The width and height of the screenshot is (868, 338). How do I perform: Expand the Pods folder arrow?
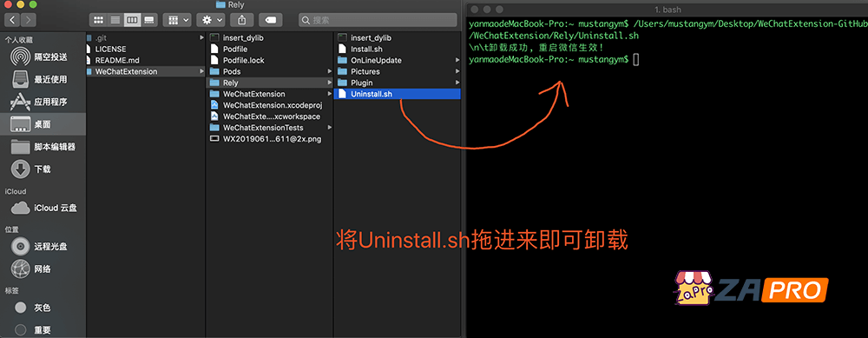point(330,71)
